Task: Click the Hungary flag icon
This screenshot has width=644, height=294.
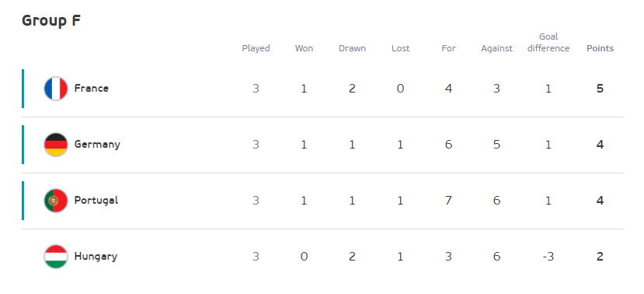Action: [56, 256]
